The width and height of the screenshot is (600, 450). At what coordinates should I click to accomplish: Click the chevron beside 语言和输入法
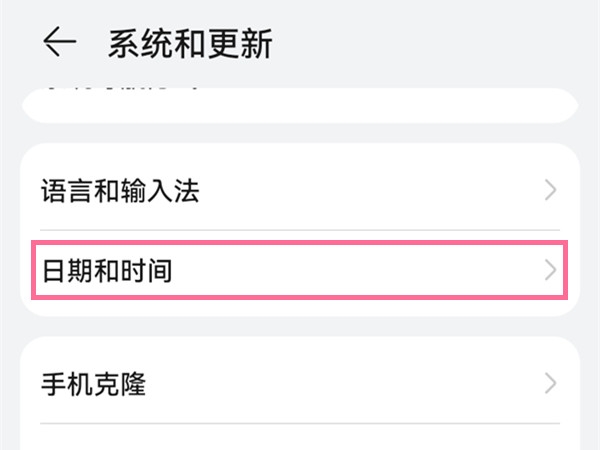(x=550, y=190)
